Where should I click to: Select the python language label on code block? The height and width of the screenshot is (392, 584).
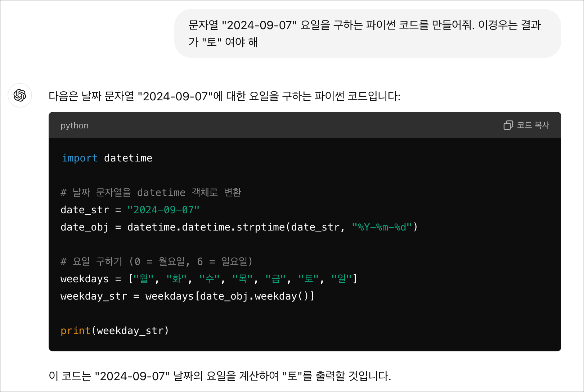click(x=74, y=125)
